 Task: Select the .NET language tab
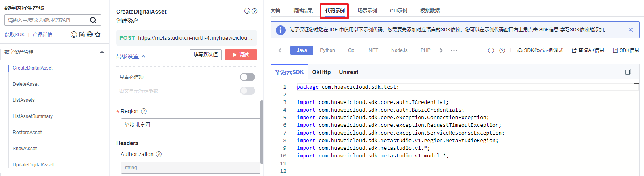pos(373,50)
